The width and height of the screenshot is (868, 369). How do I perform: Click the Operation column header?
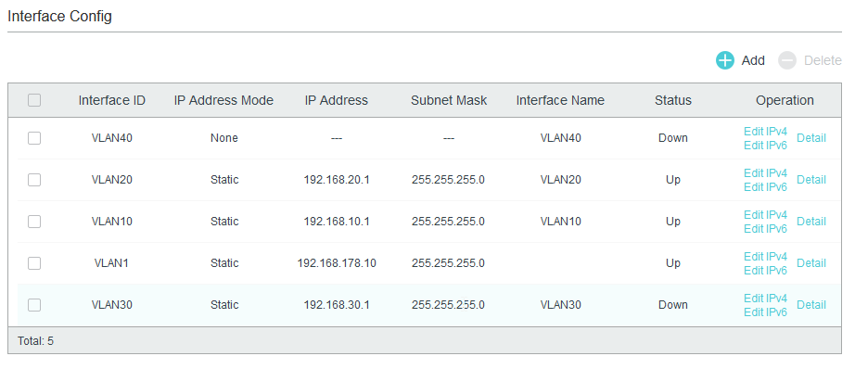(785, 100)
